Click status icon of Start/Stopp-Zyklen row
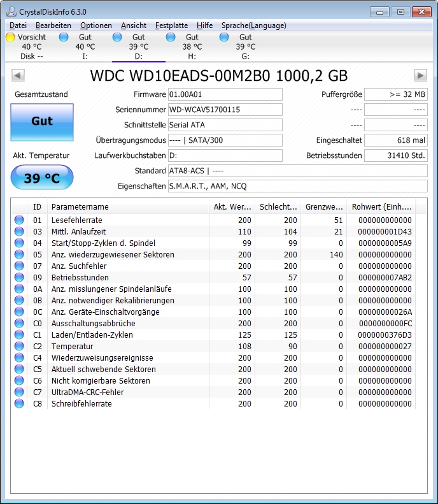 click(x=19, y=243)
